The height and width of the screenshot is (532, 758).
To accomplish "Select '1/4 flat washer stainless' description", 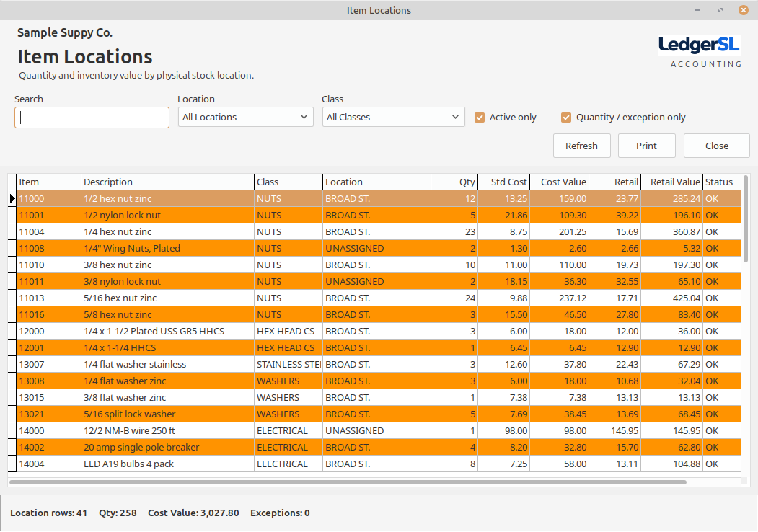I will (168, 364).
